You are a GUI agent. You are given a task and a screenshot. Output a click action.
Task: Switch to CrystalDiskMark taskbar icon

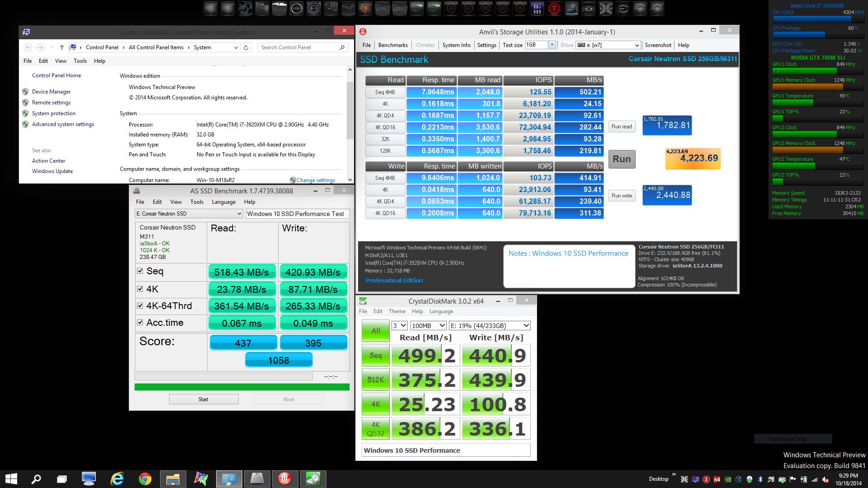313,479
